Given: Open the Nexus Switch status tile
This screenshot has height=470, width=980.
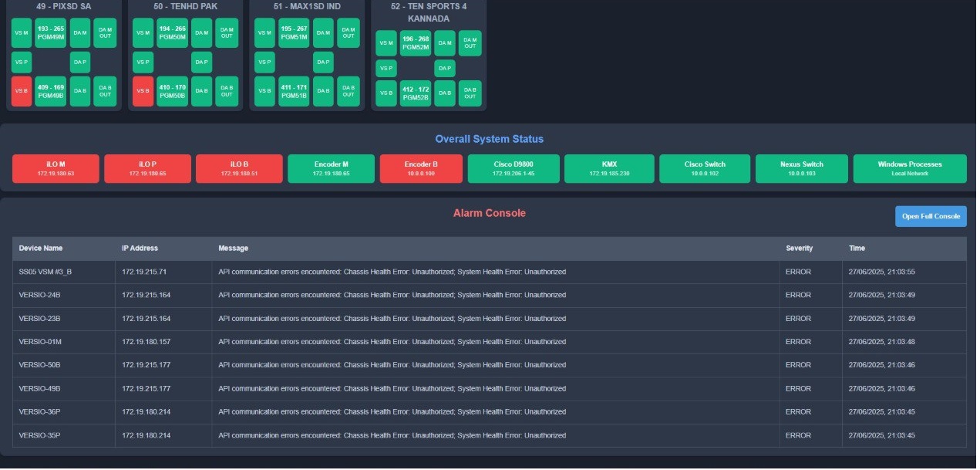Looking at the screenshot, I should 802,168.
